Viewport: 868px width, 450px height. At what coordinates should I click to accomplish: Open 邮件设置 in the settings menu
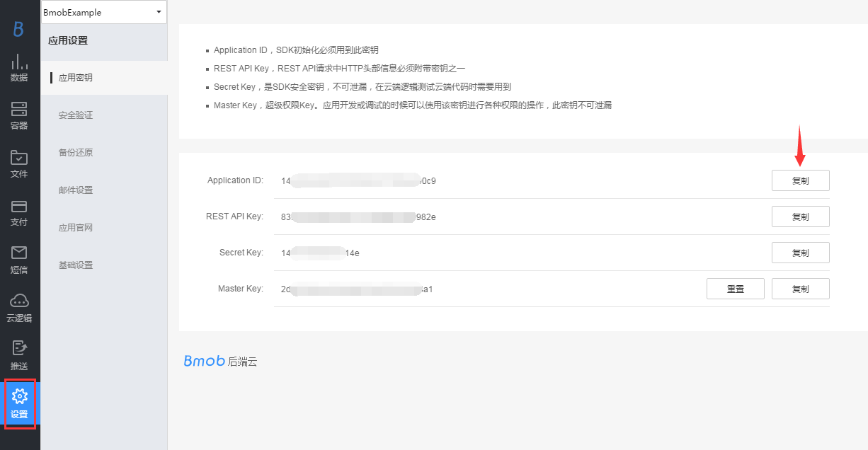76,190
